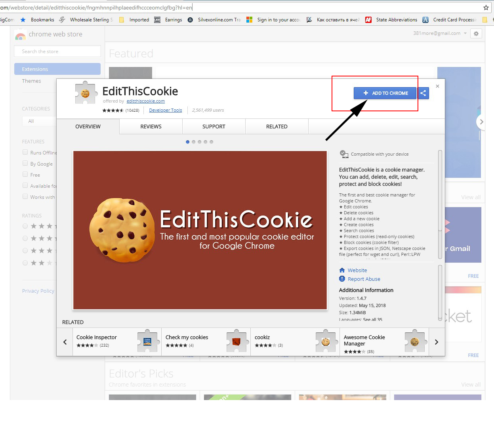Click the Chrome Web Store rainbow logo
The width and height of the screenshot is (494, 448).
click(20, 35)
